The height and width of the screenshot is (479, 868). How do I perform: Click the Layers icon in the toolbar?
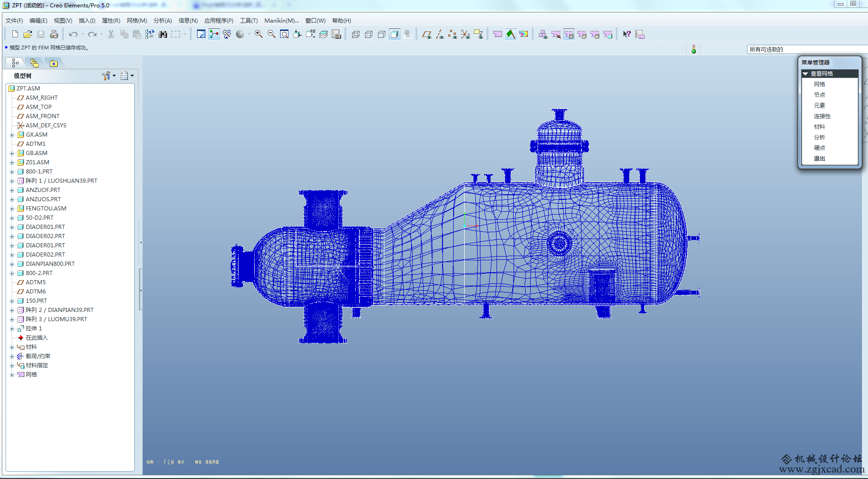click(x=323, y=34)
